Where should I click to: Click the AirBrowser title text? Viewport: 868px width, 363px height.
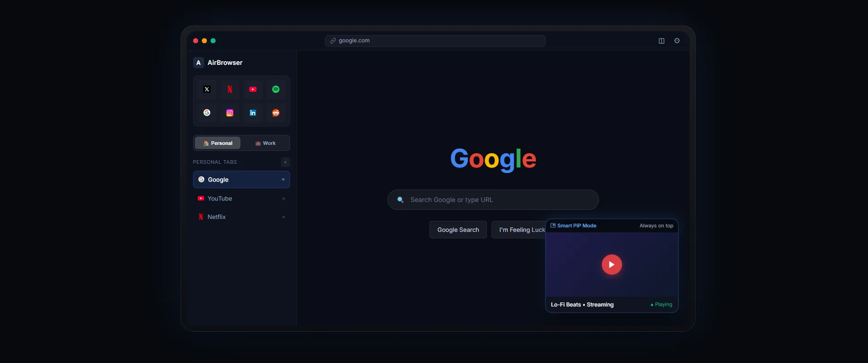pyautogui.click(x=225, y=63)
